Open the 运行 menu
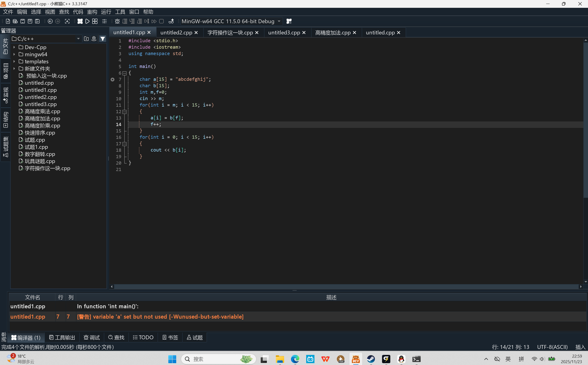Viewport: 588px width, 365px height. click(106, 11)
